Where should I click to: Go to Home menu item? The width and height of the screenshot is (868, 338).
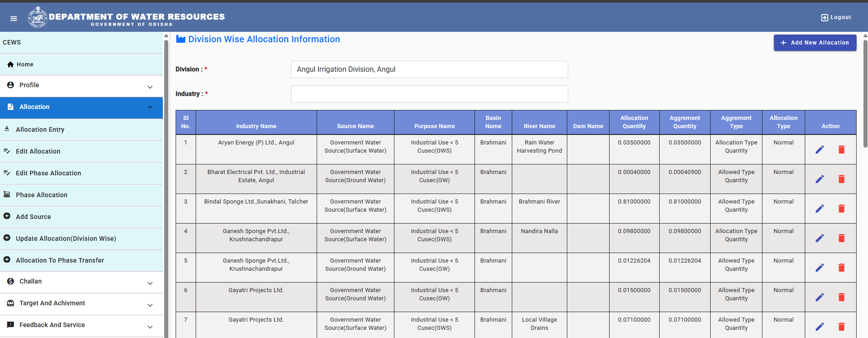click(81, 65)
